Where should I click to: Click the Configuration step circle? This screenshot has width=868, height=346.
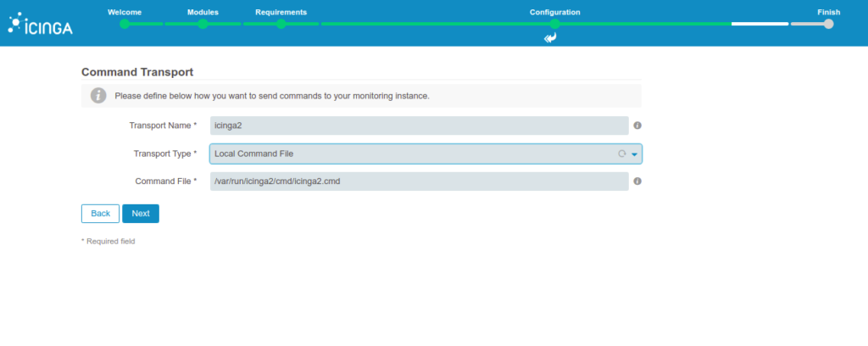tap(554, 24)
